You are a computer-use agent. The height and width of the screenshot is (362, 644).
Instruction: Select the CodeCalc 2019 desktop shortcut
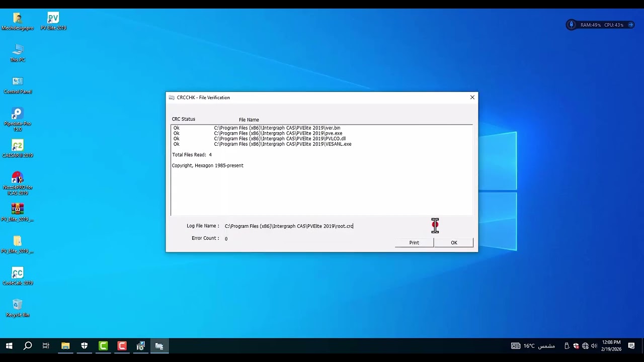point(18,276)
